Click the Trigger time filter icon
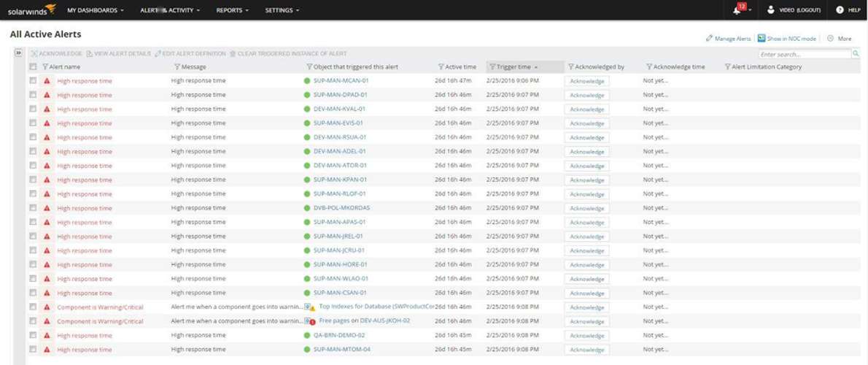Image resolution: width=868 pixels, height=365 pixels. [x=492, y=66]
